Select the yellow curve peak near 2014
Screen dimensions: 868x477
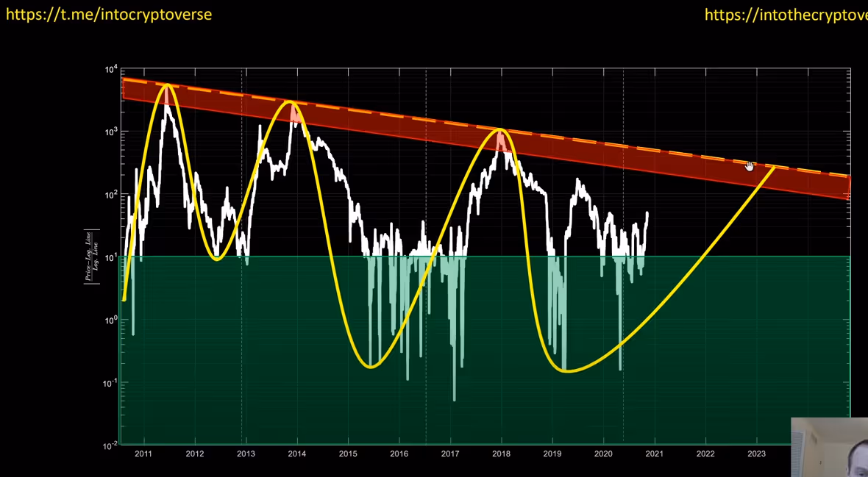pos(291,101)
